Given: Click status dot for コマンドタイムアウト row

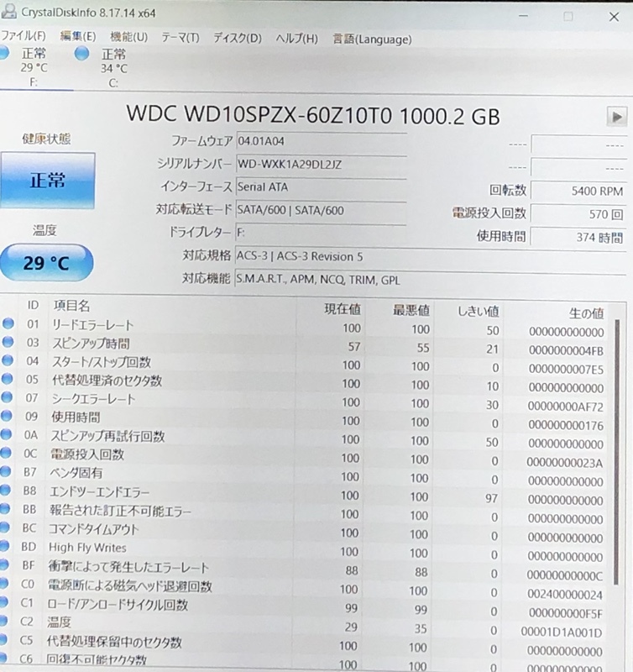Looking at the screenshot, I should click(x=4, y=528).
